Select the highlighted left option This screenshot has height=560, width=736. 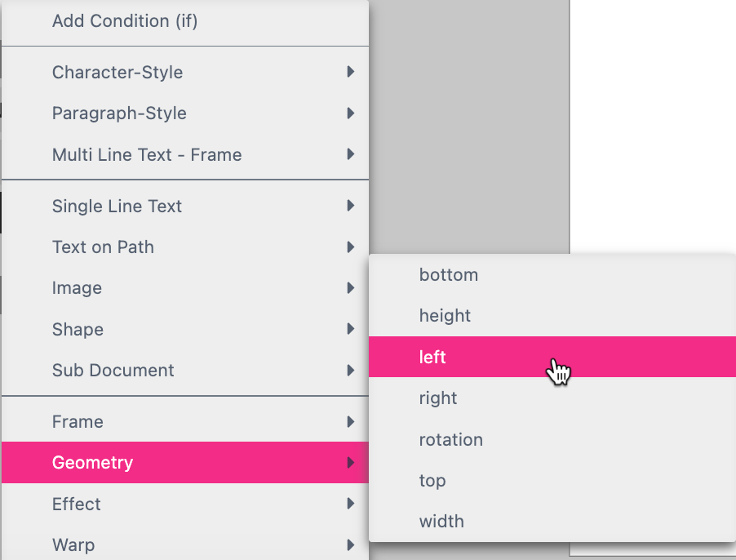[552, 357]
